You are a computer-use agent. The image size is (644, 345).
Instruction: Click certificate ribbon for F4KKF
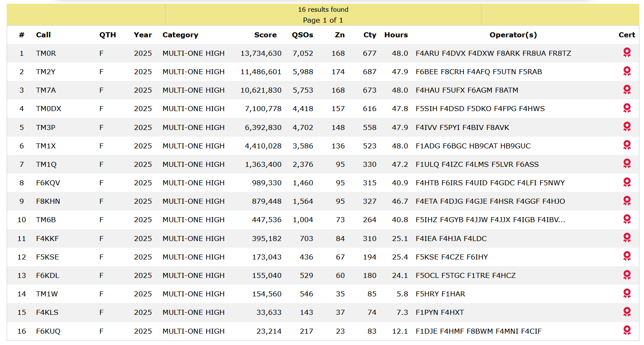627,238
